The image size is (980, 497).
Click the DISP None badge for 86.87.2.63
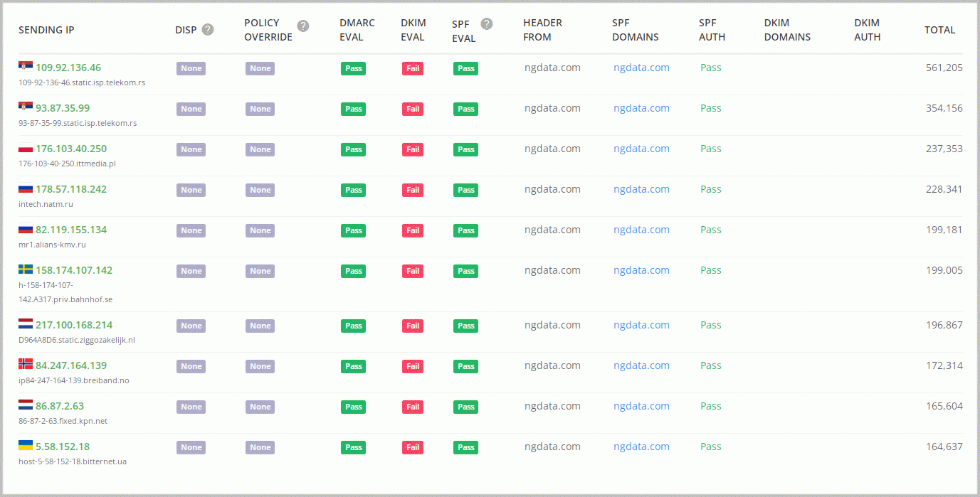(191, 407)
